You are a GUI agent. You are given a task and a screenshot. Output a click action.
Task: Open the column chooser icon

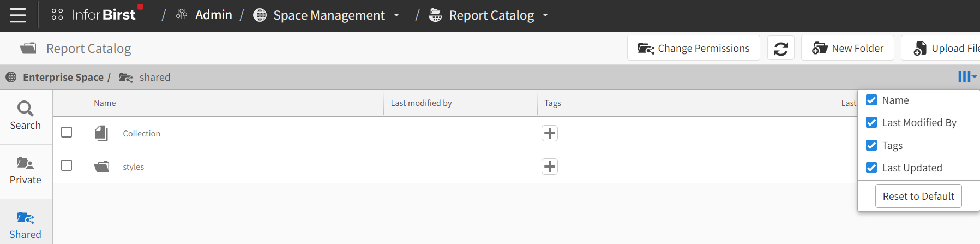(x=967, y=77)
